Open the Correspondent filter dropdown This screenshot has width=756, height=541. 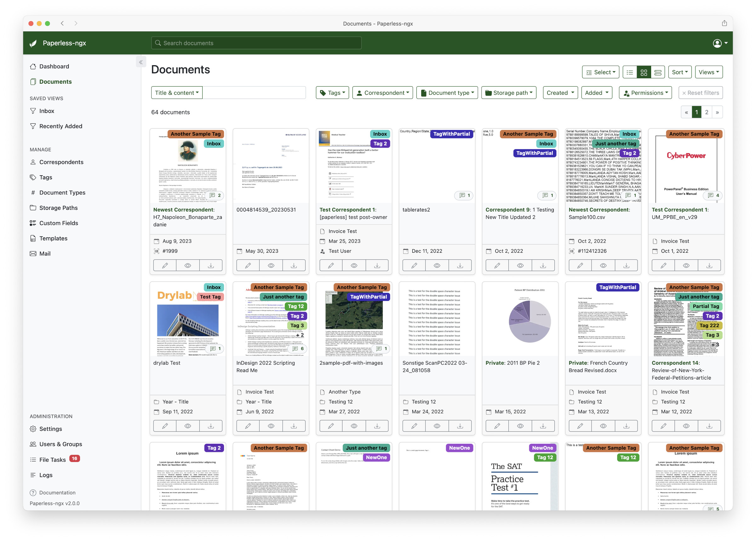(x=382, y=93)
